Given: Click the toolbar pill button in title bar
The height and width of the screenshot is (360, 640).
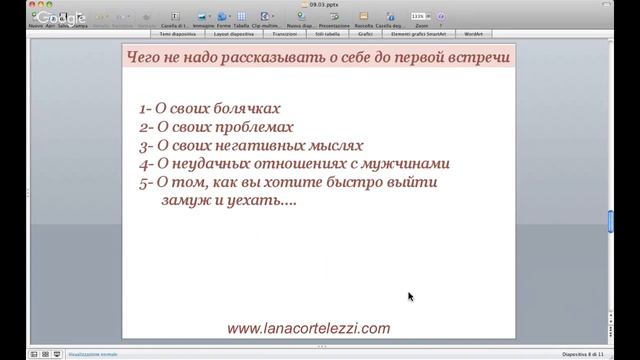Looking at the screenshot, I should click(606, 4).
